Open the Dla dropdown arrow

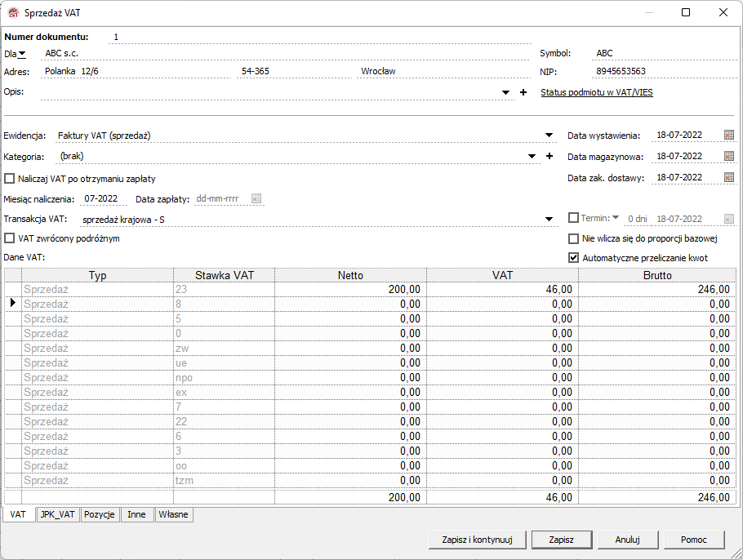[22, 54]
